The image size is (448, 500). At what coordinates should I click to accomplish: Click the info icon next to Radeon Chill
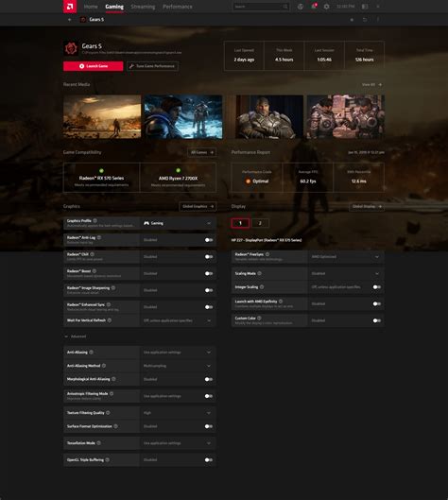(92, 254)
